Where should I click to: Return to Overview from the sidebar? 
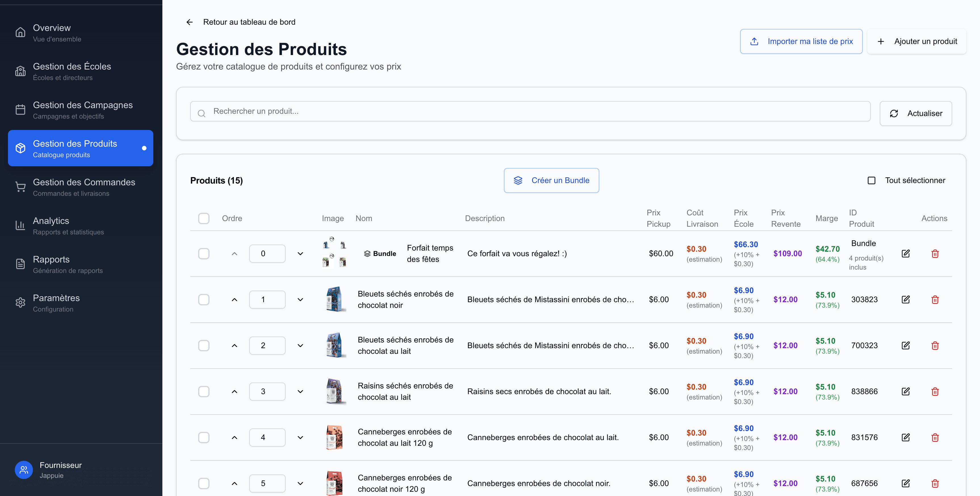pos(52,33)
